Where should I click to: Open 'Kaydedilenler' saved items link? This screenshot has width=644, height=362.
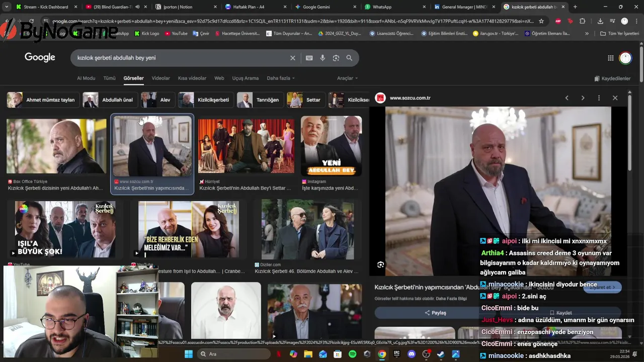pyautogui.click(x=612, y=78)
